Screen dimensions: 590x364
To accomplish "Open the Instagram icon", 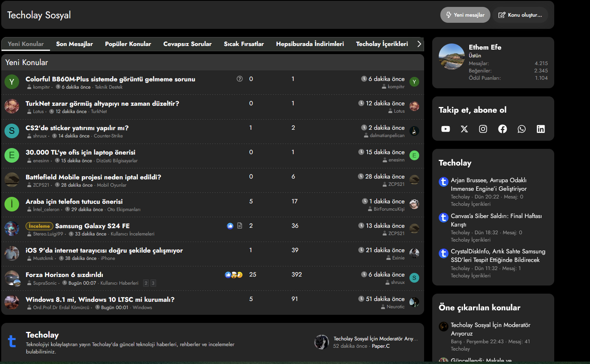I will point(483,129).
